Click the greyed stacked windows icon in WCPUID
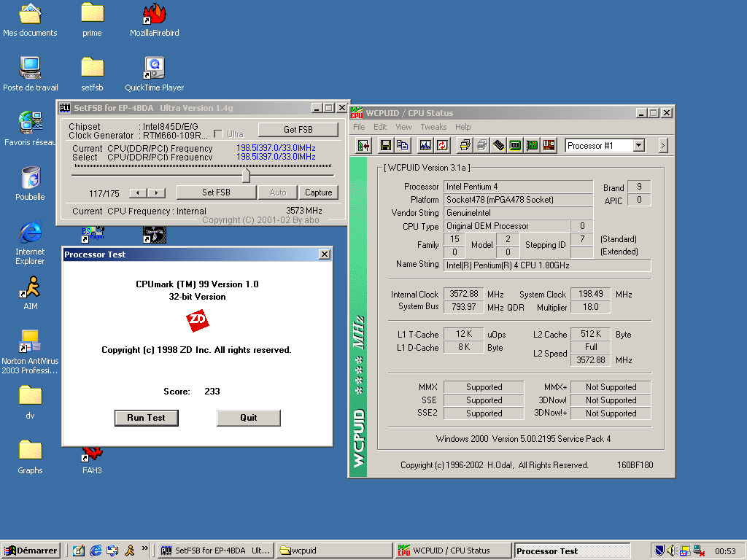 [x=481, y=145]
